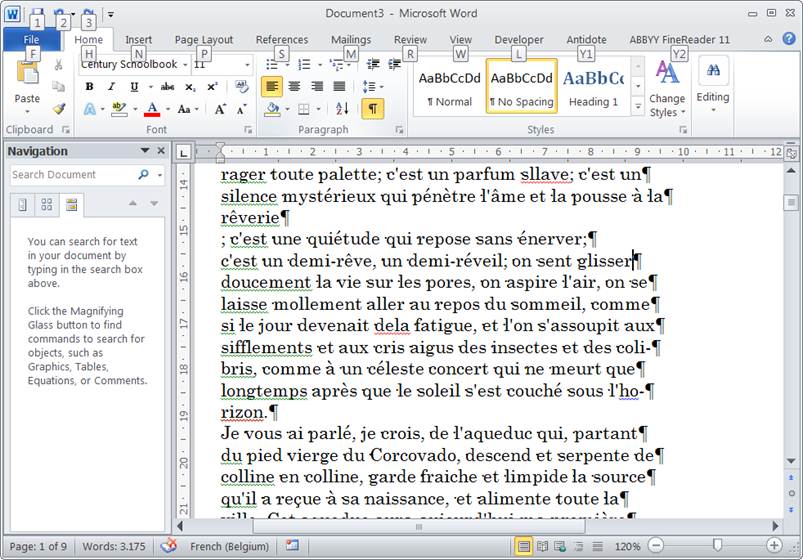The width and height of the screenshot is (803, 560).
Task: Click the Cut scissors icon
Action: [59, 65]
